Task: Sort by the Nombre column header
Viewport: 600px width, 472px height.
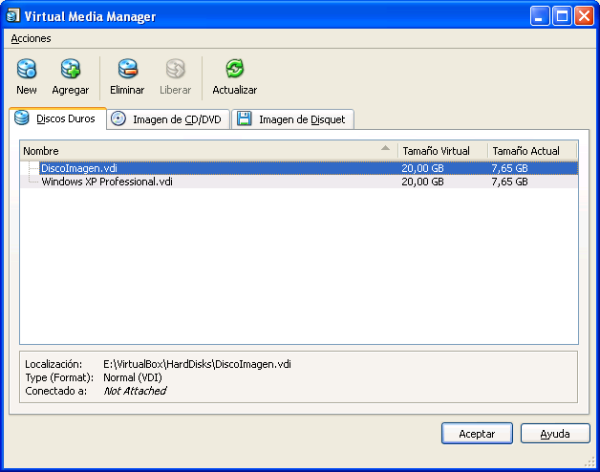Action: point(200,150)
